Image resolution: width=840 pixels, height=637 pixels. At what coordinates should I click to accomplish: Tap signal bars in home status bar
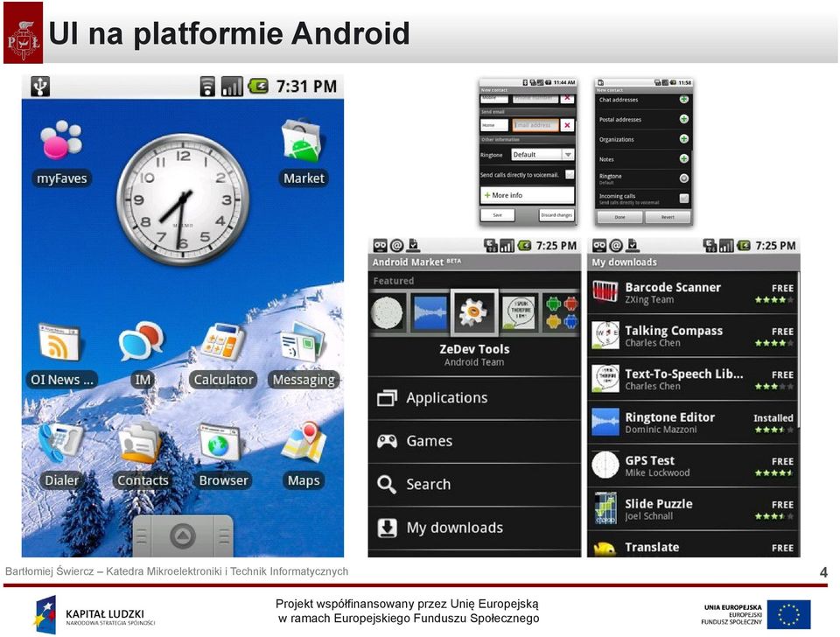(232, 87)
